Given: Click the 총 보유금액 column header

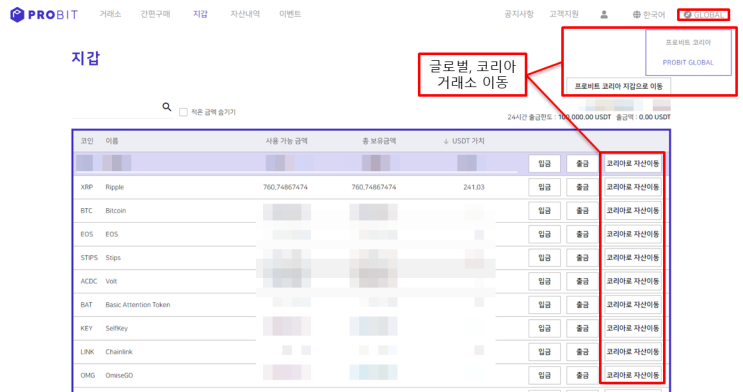Looking at the screenshot, I should tap(379, 141).
